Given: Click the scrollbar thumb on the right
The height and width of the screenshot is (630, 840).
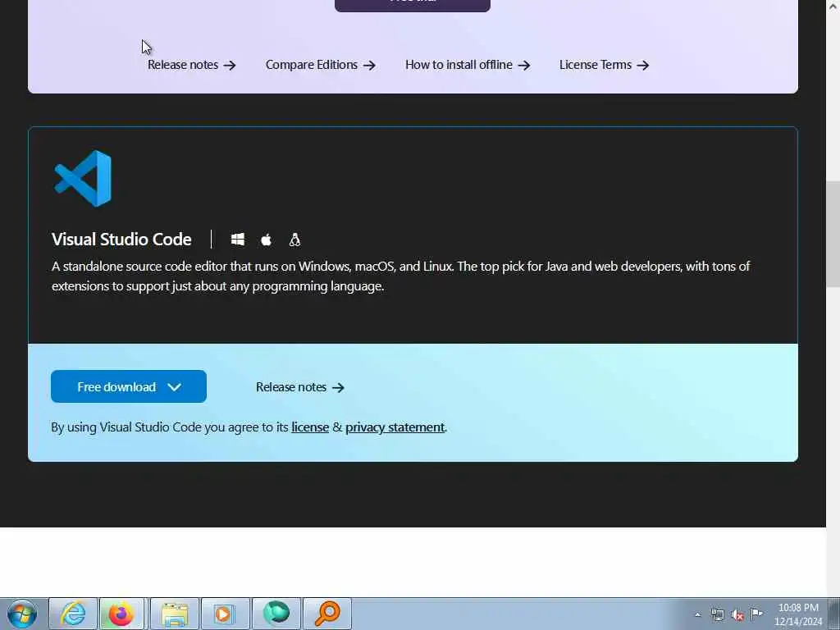Looking at the screenshot, I should pos(833,235).
